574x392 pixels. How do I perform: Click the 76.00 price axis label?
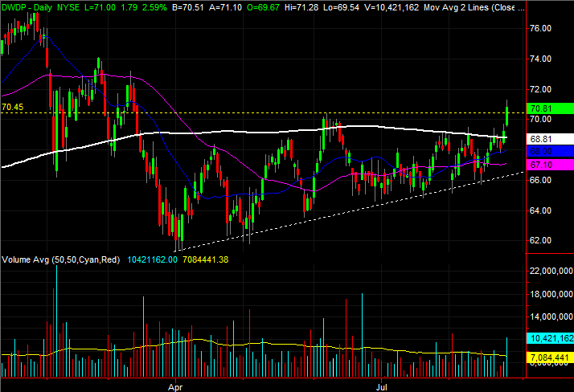(540, 29)
